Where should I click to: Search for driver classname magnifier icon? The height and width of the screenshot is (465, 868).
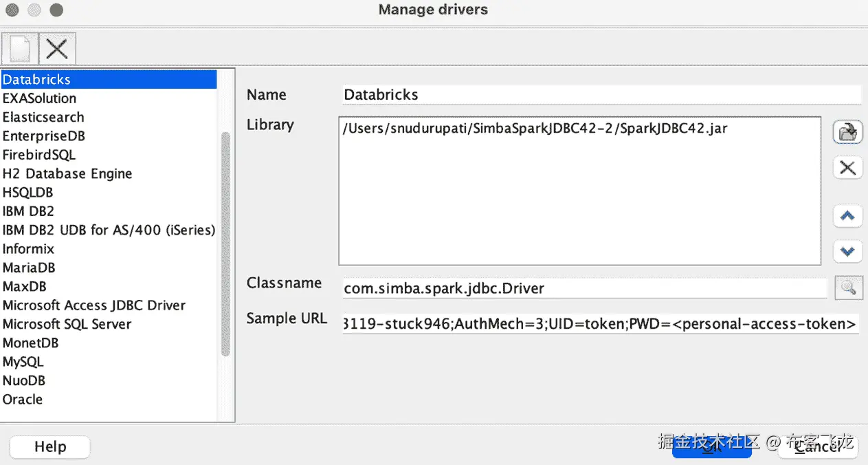848,288
